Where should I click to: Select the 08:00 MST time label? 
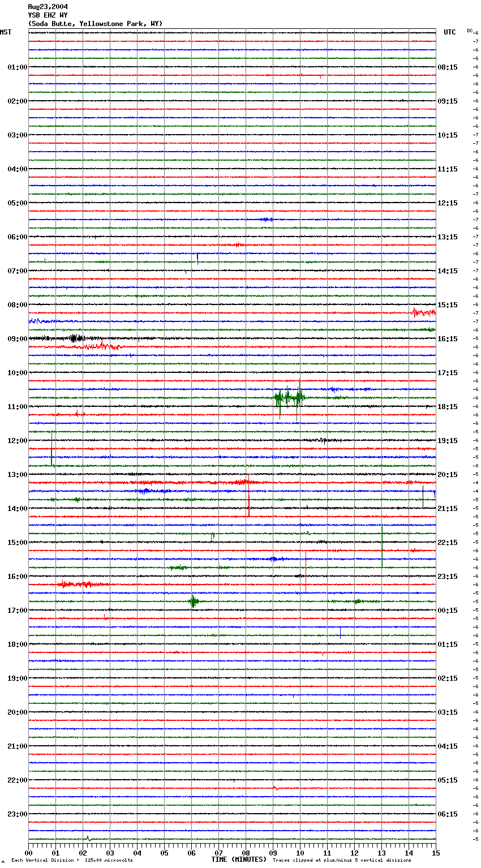pyautogui.click(x=18, y=305)
